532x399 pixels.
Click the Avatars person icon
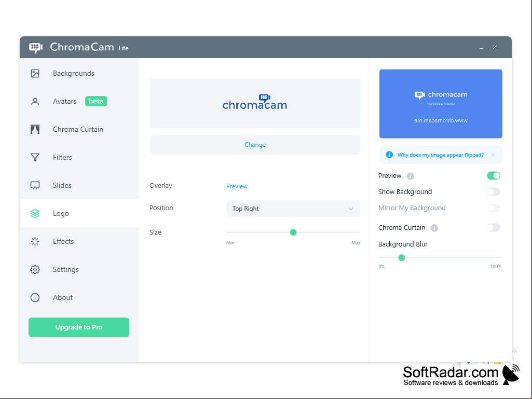(x=35, y=102)
